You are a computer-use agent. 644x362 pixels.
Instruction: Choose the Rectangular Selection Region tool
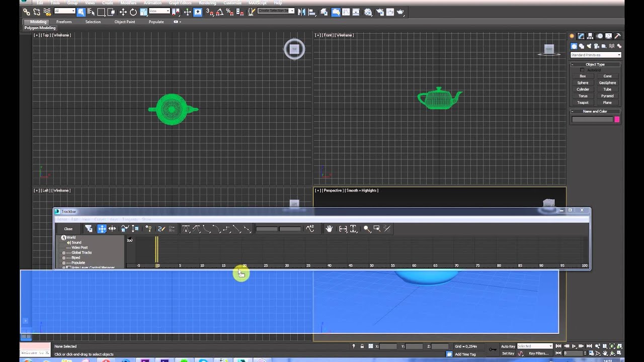pyautogui.click(x=101, y=12)
